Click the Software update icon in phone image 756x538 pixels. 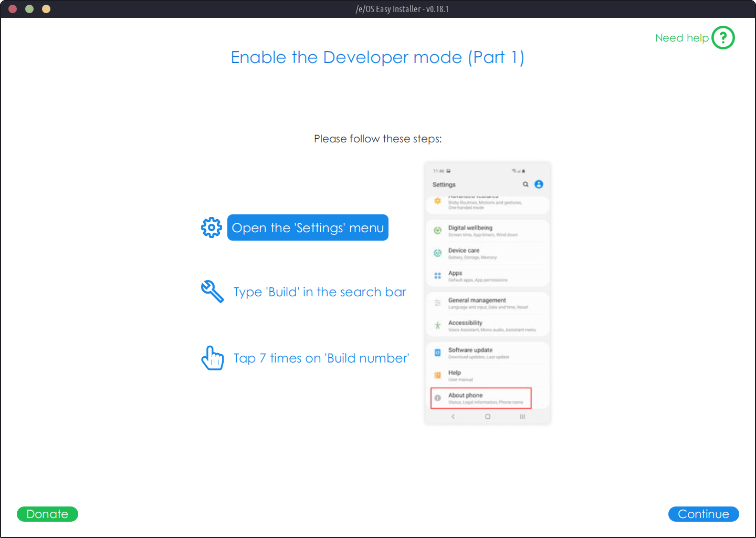pos(437,353)
